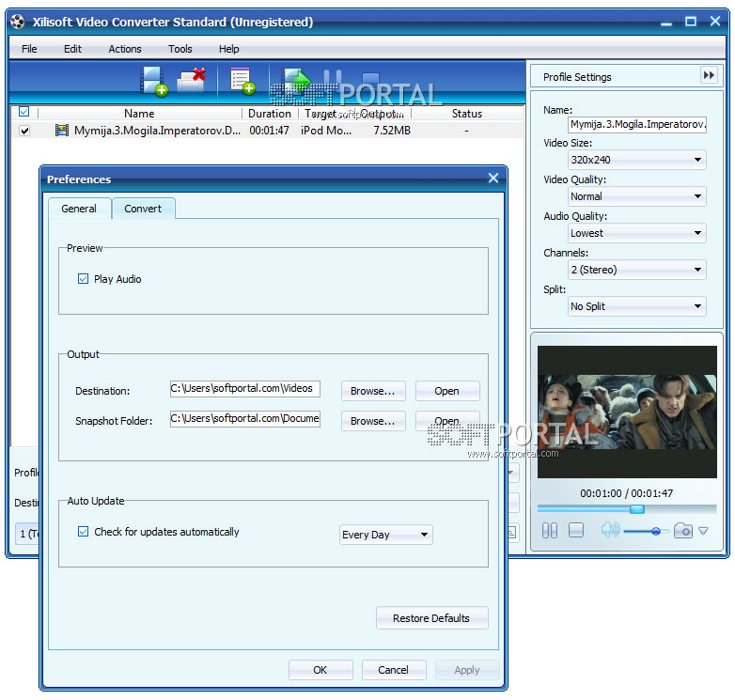Open the Split No Split dropdown
Image resolution: width=735 pixels, height=700 pixels.
coord(636,306)
